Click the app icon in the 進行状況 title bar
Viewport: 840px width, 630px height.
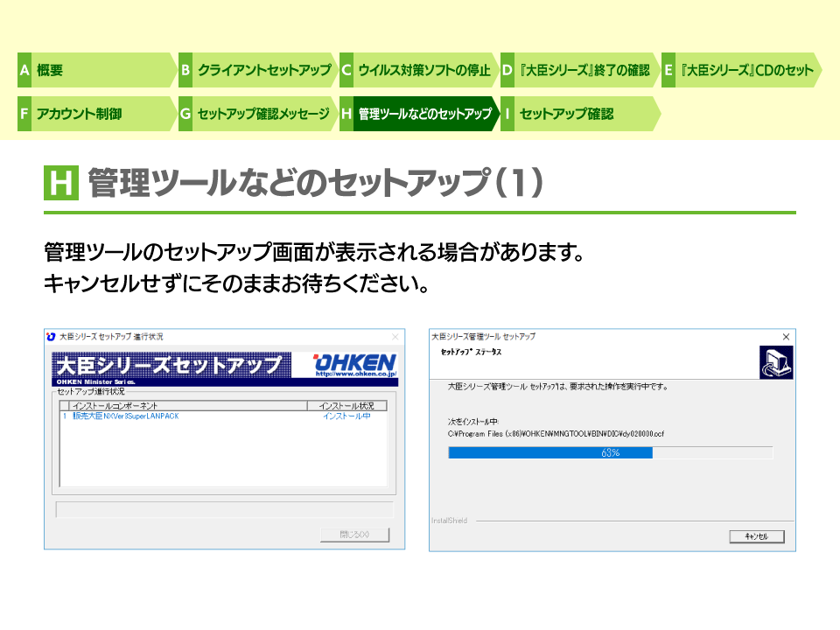coord(51,336)
